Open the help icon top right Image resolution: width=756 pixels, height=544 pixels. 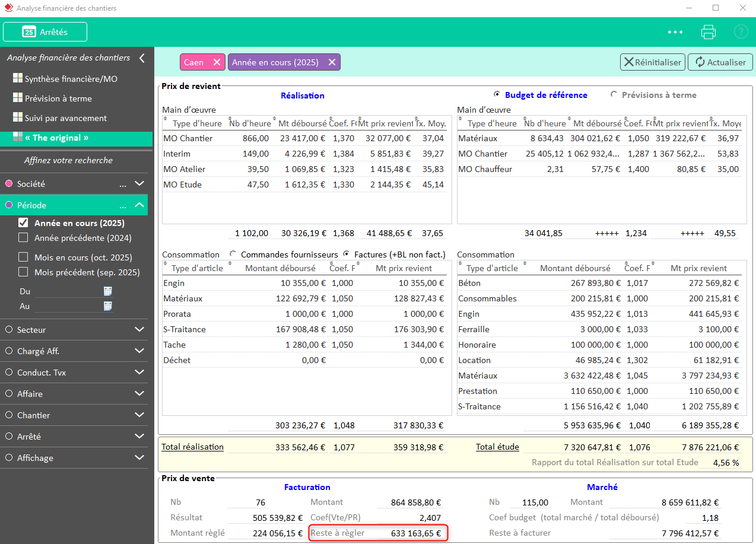pyautogui.click(x=741, y=31)
